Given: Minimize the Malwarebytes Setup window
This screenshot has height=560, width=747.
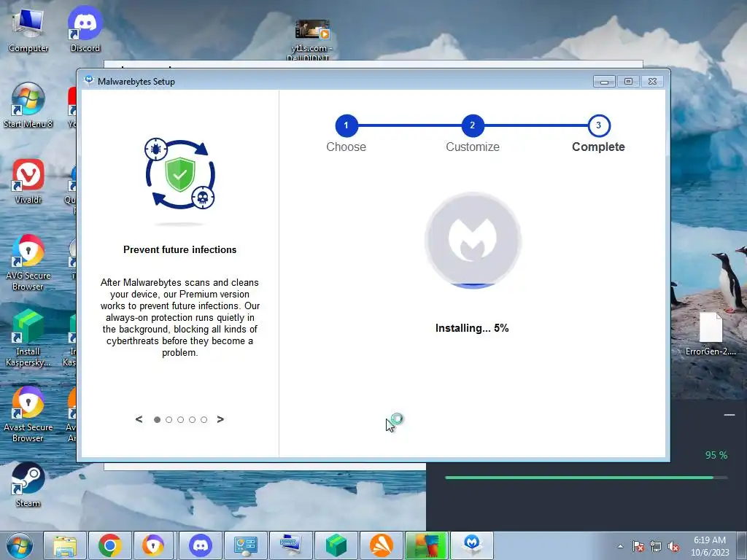Looking at the screenshot, I should (604, 82).
